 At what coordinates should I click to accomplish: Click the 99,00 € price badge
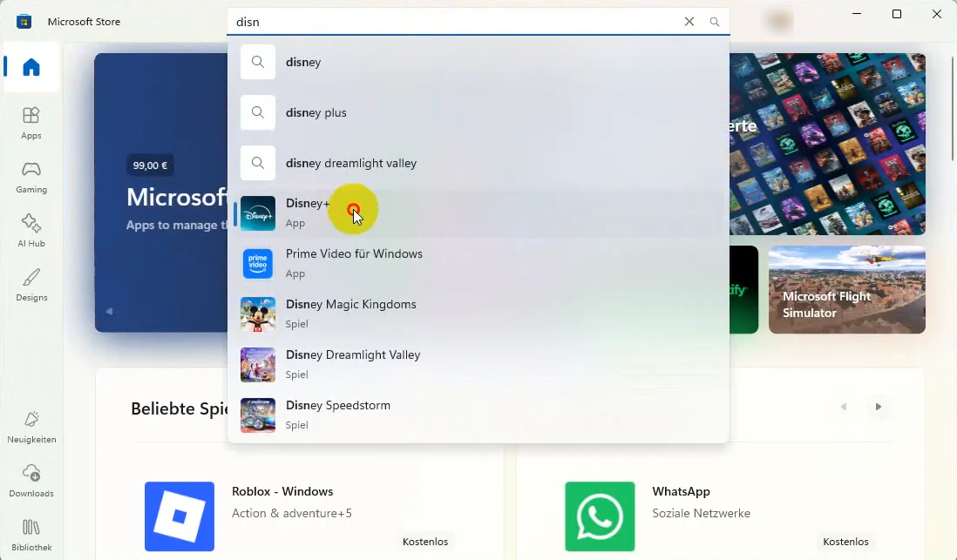pyautogui.click(x=150, y=165)
